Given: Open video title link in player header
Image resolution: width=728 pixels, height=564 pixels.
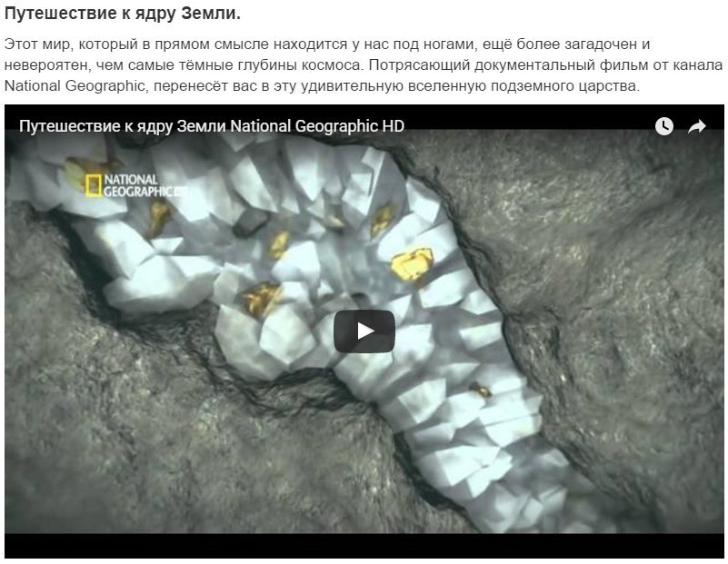Looking at the screenshot, I should pyautogui.click(x=211, y=126).
